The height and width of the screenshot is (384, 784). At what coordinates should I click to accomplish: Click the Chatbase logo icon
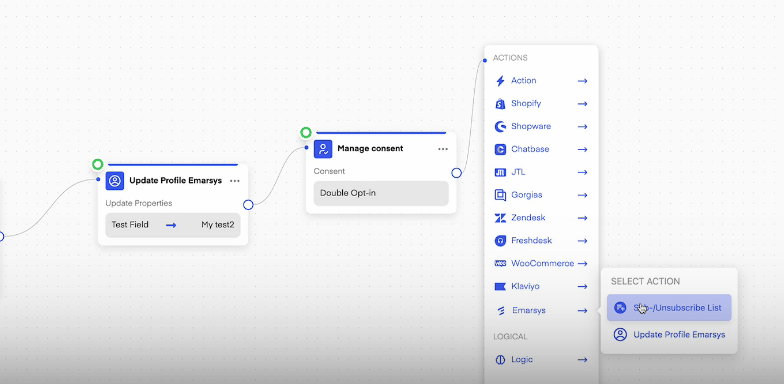point(500,149)
